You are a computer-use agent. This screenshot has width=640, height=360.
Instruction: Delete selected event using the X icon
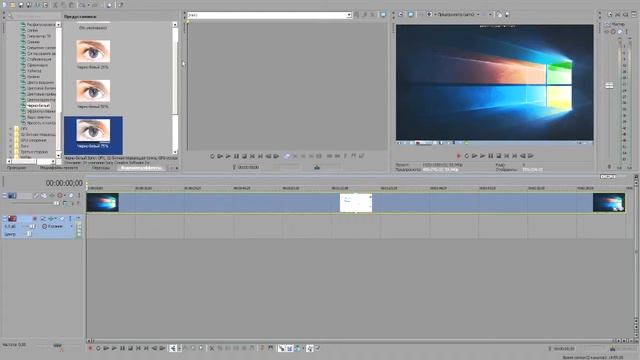(x=211, y=348)
